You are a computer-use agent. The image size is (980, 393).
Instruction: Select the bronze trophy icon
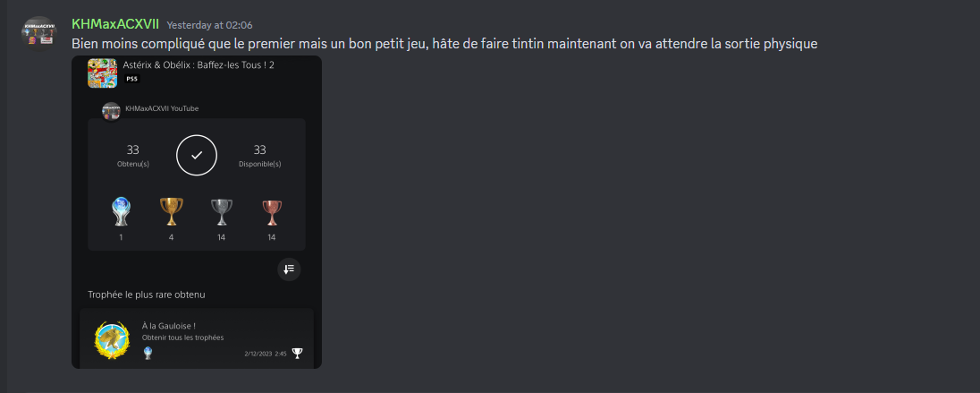click(x=271, y=212)
